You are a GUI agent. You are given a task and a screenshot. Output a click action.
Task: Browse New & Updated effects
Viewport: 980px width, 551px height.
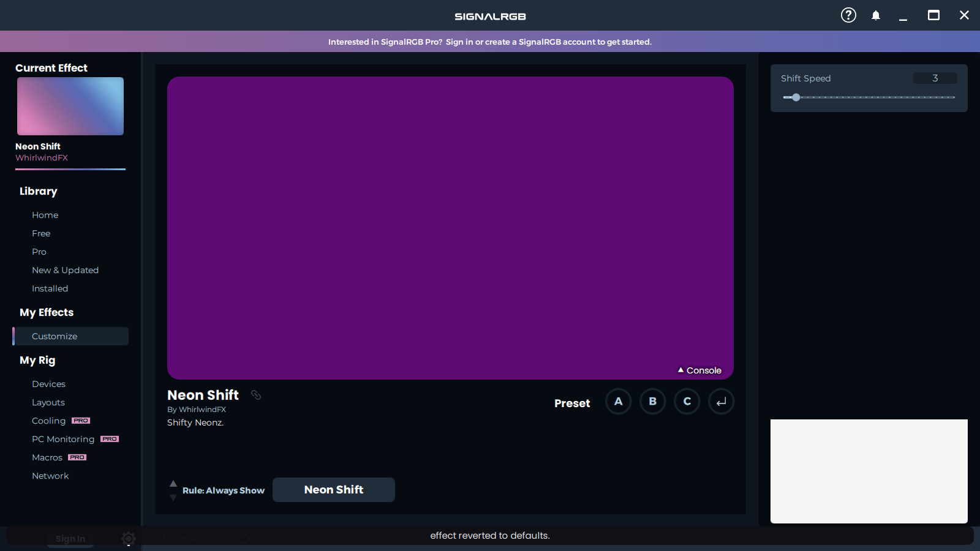pos(65,270)
